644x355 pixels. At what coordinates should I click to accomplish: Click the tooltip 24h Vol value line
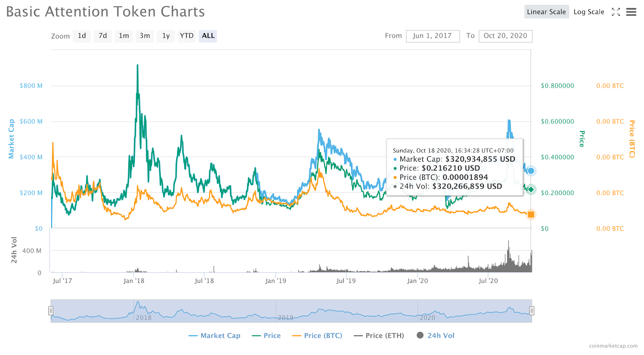[448, 186]
